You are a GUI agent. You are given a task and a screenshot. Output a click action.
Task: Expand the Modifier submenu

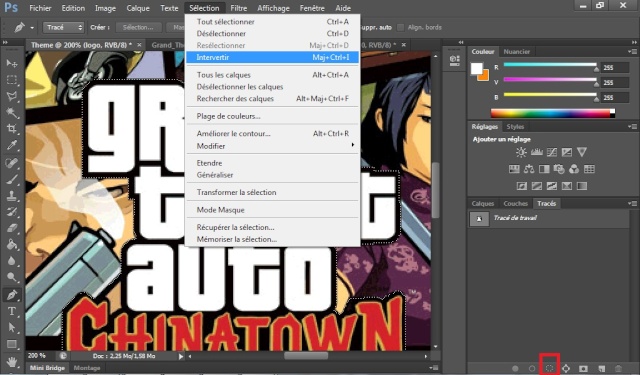tap(273, 146)
